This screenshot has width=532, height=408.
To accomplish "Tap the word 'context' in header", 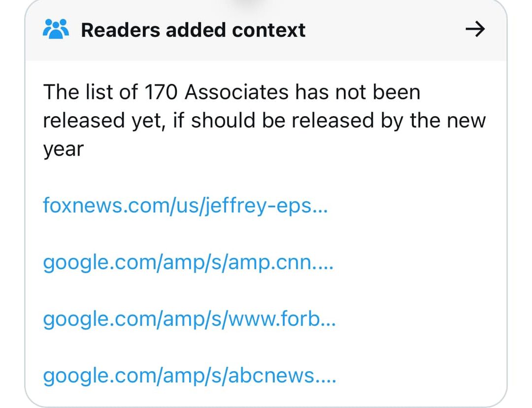I will tap(269, 30).
